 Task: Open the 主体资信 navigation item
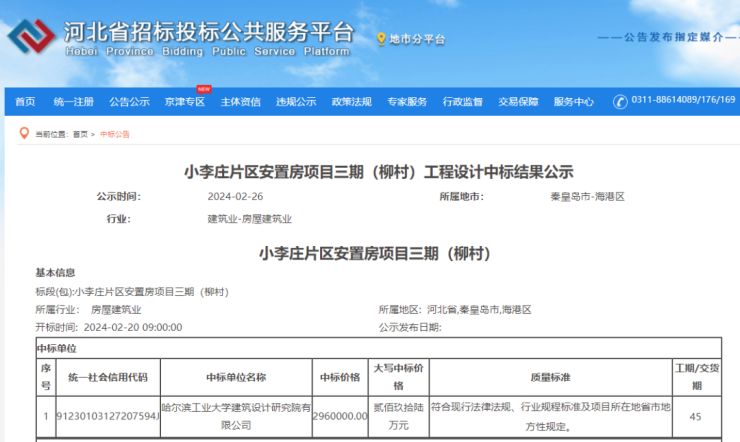point(241,101)
